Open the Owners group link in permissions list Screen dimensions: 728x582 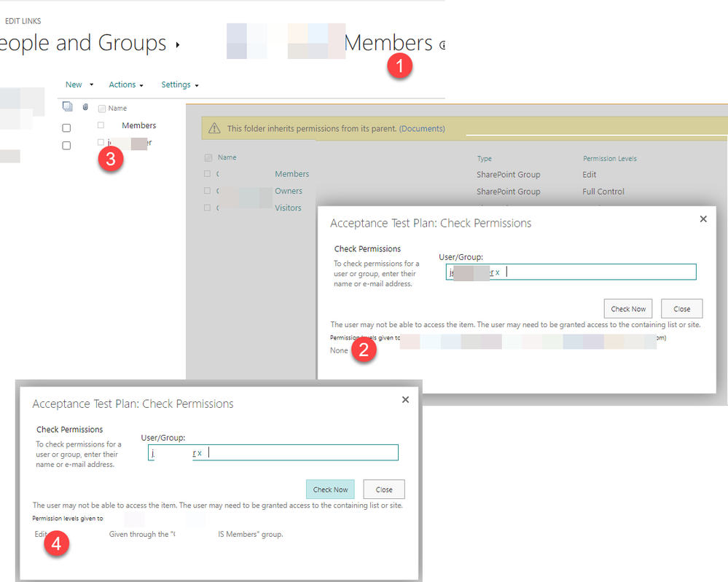click(289, 192)
